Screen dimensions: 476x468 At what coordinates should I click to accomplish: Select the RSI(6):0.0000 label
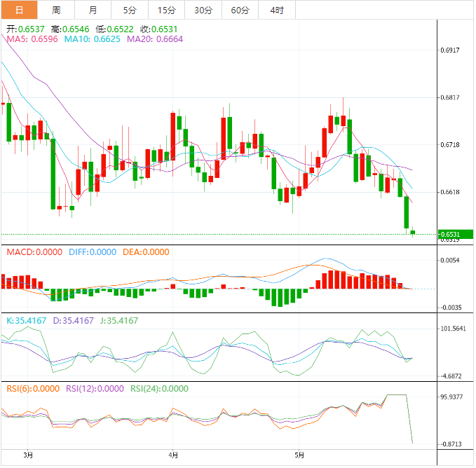pos(33,389)
